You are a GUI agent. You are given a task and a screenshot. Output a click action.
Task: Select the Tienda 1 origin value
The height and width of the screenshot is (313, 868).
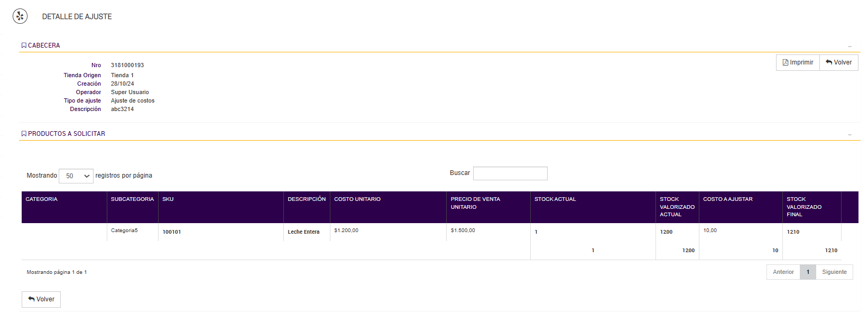coord(122,76)
